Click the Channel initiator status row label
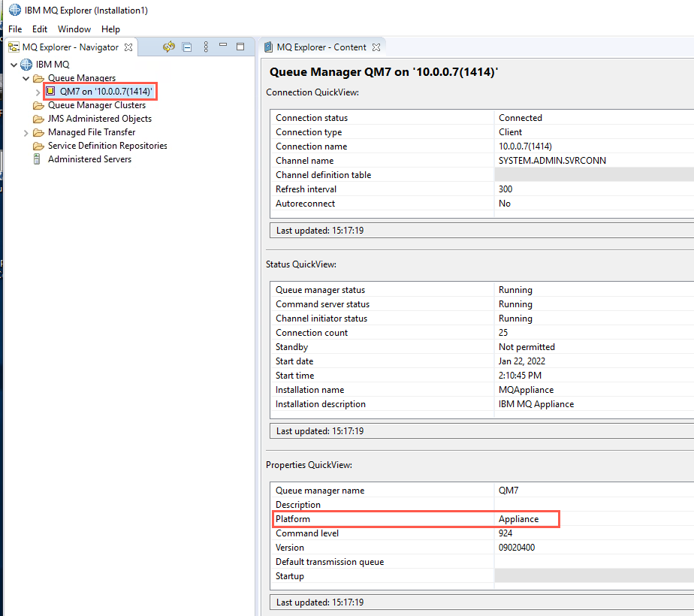Viewport: 694px width, 616px height. (x=321, y=319)
